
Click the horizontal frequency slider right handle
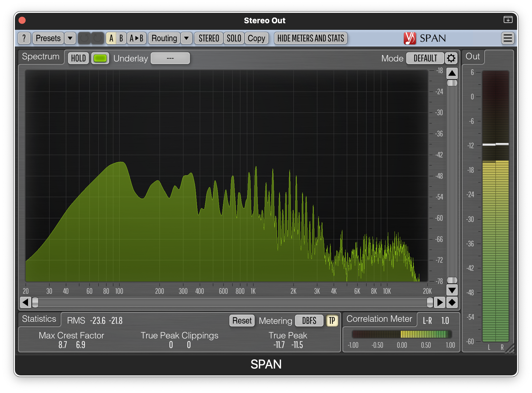click(430, 302)
